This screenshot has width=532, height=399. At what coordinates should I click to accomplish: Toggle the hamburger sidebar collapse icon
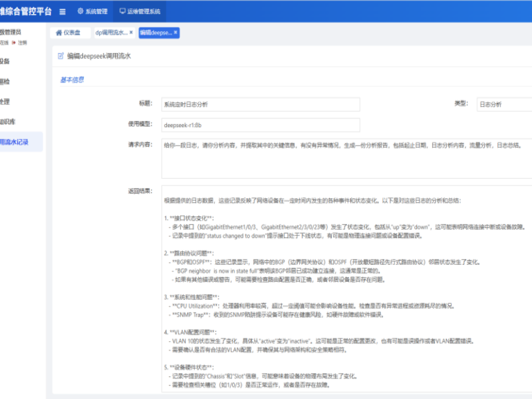click(63, 11)
